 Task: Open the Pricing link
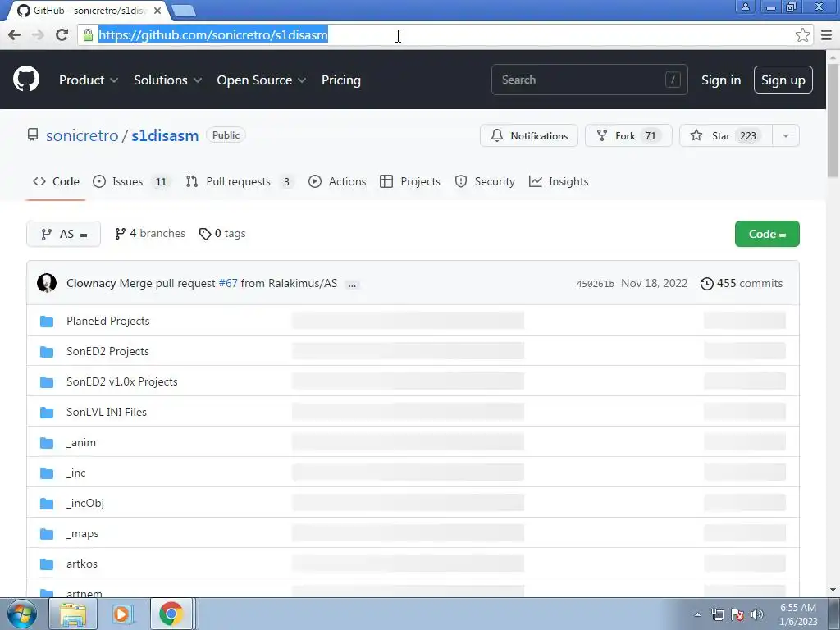(x=341, y=80)
